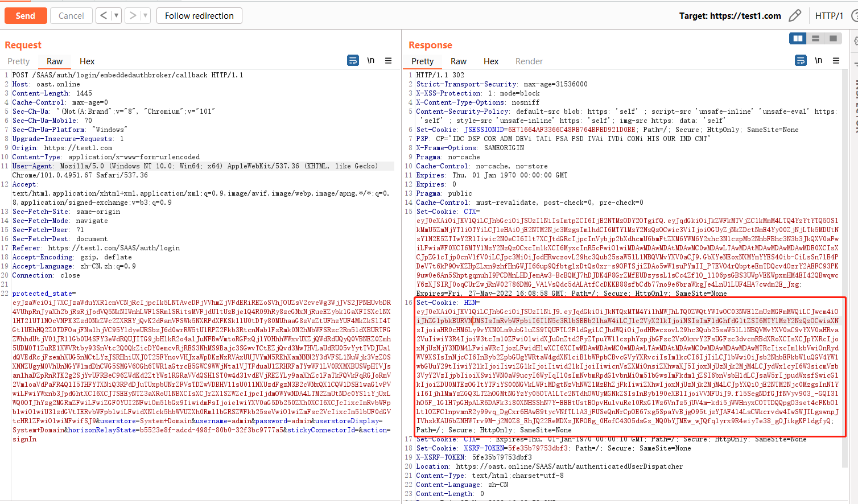Click Accept-Encoding: gzip, deflate header
Viewport: 858px width, 504px height.
pyautogui.click(x=72, y=257)
